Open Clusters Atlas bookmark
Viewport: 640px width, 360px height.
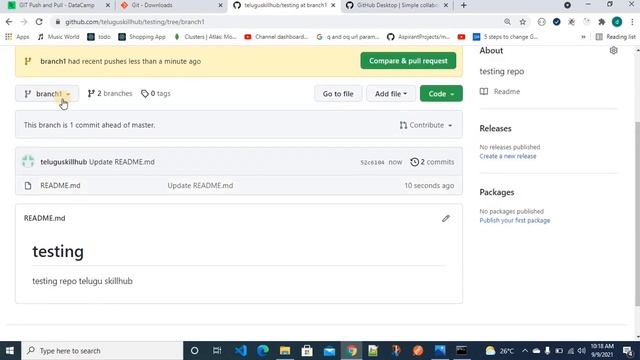[205, 37]
